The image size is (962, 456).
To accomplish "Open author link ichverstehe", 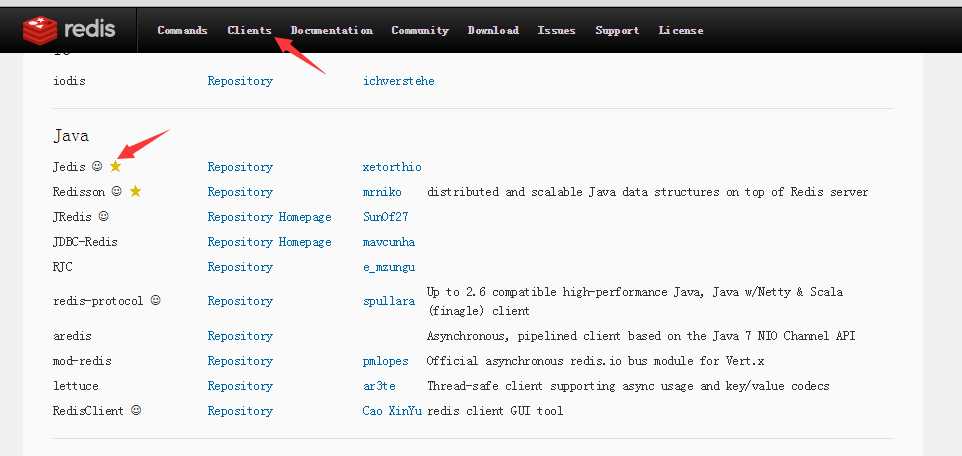I will (x=399, y=81).
